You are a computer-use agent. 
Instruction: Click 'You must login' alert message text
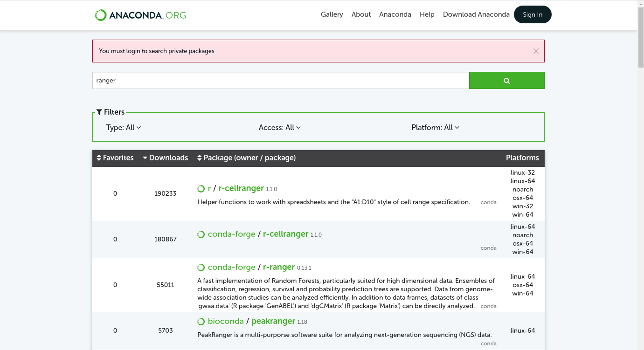157,51
